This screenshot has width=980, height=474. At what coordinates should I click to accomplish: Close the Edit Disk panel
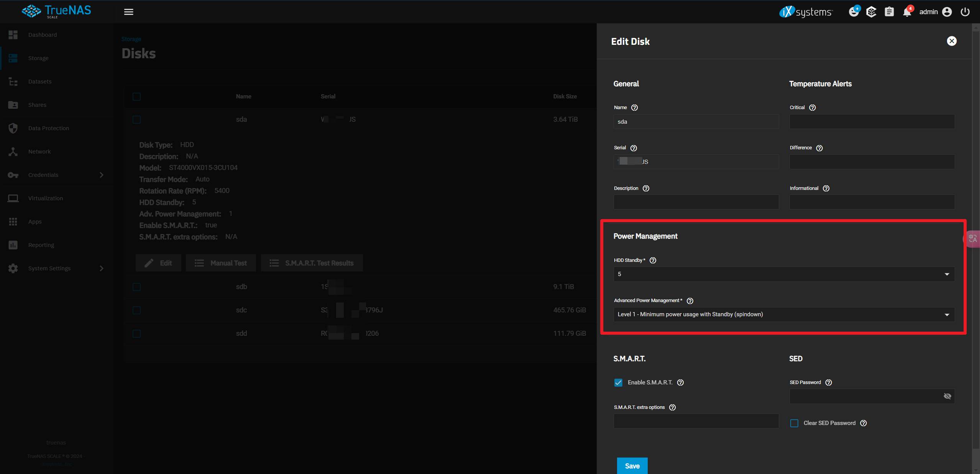click(952, 41)
